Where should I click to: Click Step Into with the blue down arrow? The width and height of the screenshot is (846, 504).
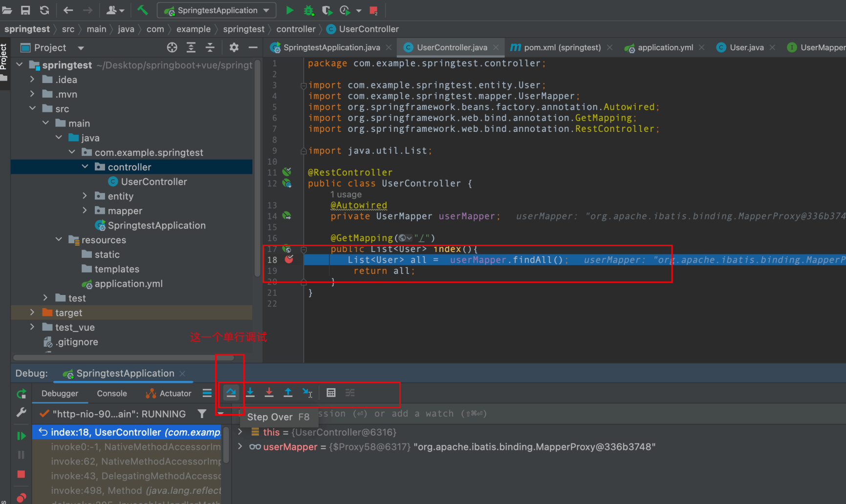point(250,393)
